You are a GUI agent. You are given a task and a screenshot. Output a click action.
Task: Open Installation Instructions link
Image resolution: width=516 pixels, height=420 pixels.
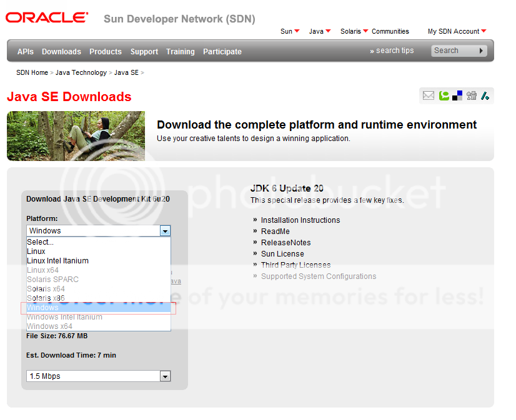[300, 220]
